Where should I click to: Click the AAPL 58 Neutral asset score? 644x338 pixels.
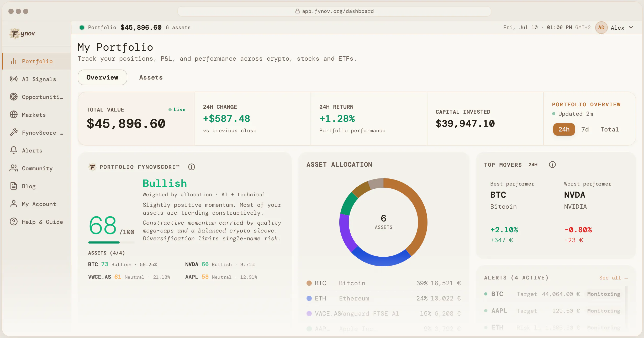tap(221, 277)
